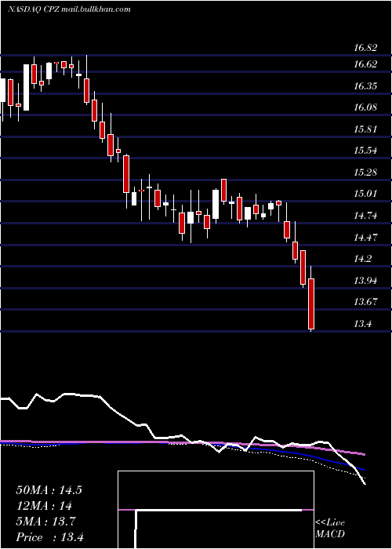Click the 15.81 price axis label

pos(365,129)
